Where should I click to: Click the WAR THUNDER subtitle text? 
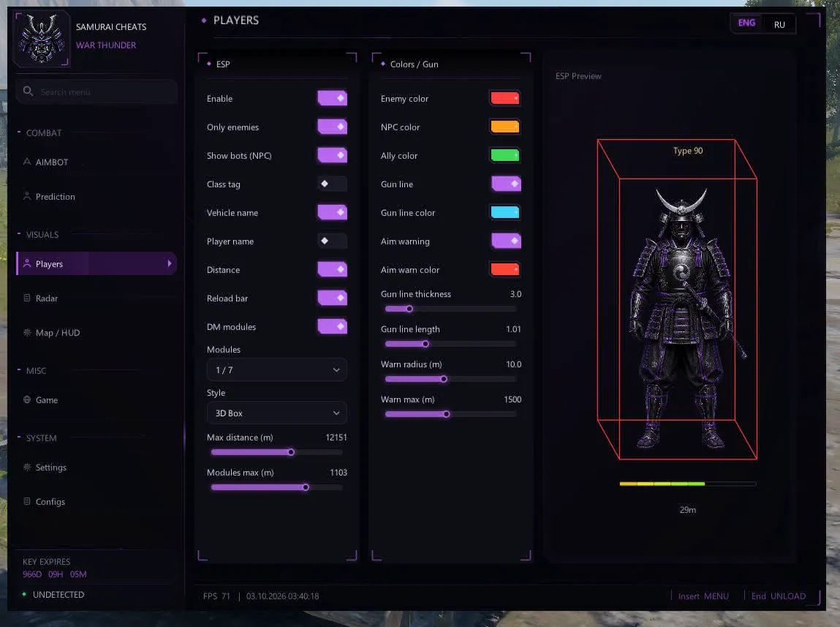[106, 45]
